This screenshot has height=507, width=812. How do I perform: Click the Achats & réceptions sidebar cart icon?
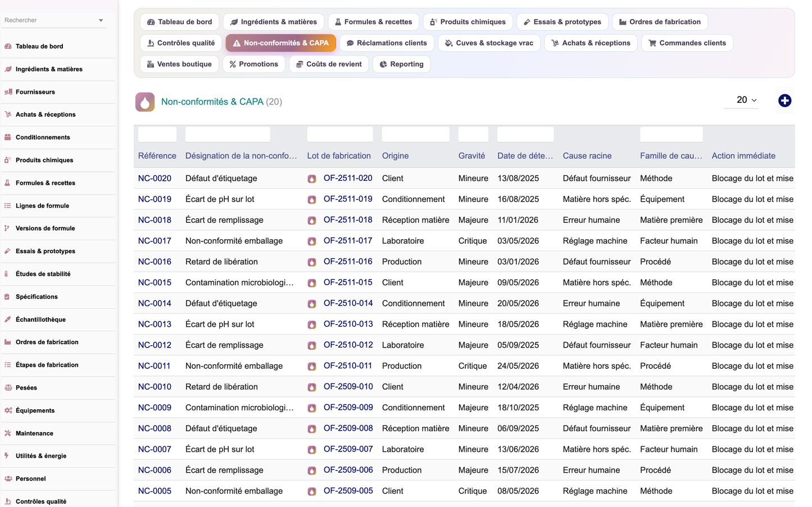coord(8,115)
